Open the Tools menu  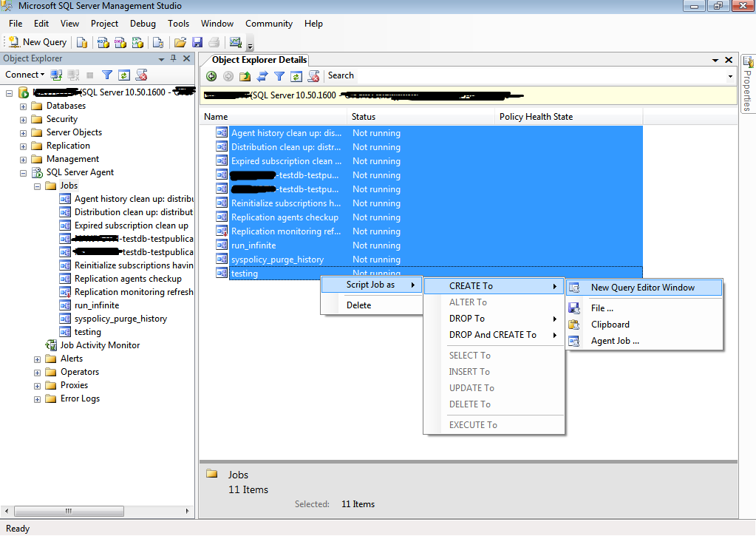click(x=178, y=23)
